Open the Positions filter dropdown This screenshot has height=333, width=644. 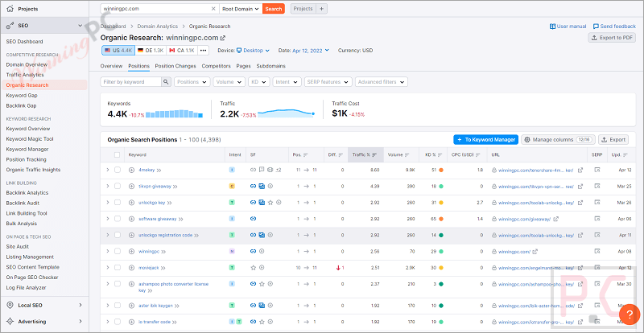(x=192, y=82)
